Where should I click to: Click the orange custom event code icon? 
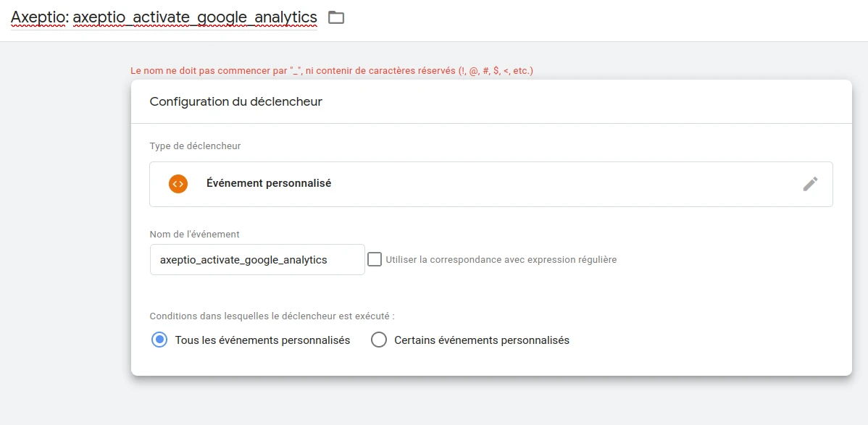click(x=178, y=184)
